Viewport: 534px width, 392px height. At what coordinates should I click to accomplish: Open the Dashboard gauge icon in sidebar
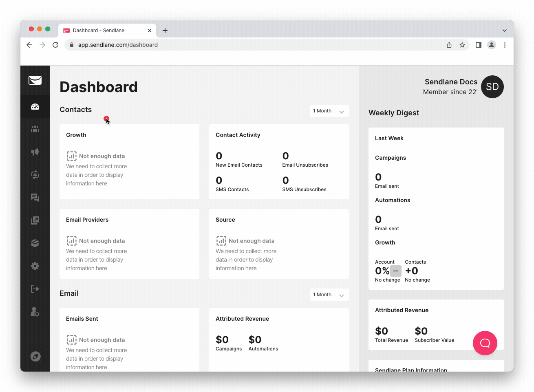[35, 107]
